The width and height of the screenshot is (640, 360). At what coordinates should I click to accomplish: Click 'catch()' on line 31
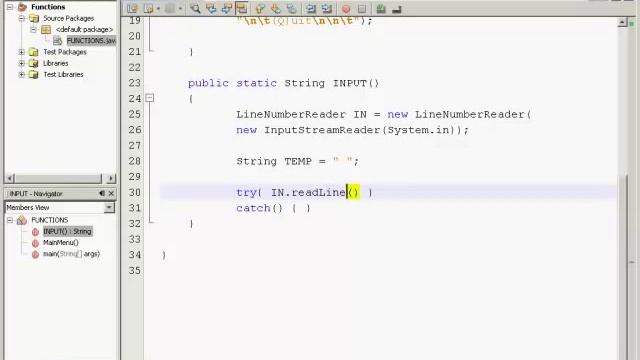click(259, 208)
